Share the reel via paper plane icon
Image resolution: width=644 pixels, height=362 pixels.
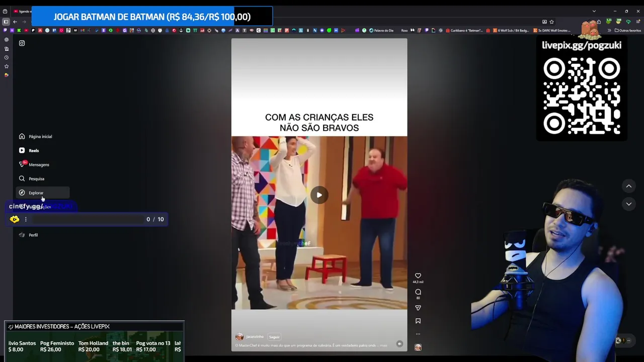[418, 308]
